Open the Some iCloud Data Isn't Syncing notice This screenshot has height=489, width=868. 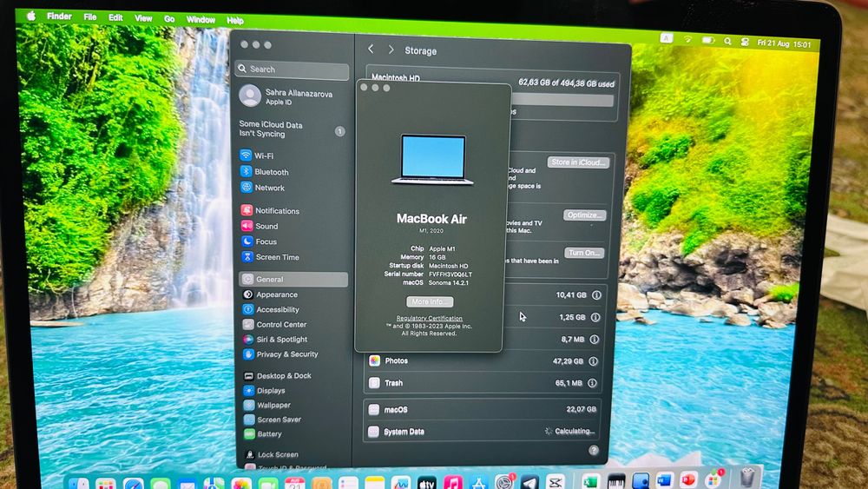click(x=293, y=129)
